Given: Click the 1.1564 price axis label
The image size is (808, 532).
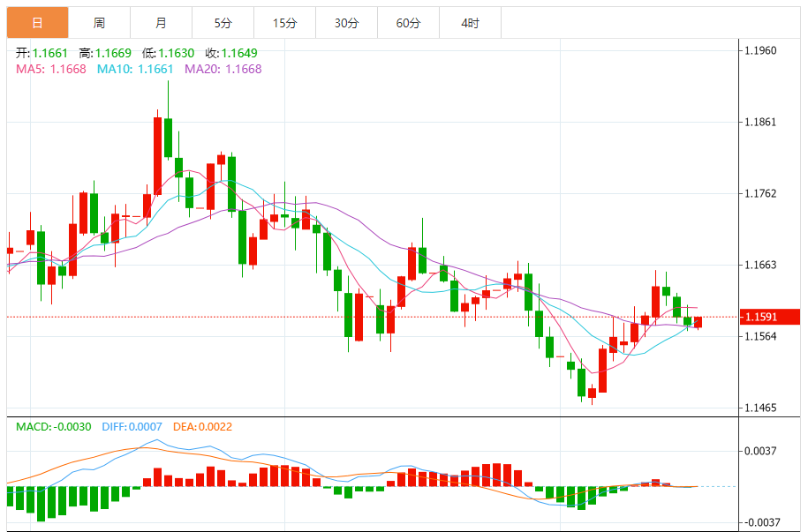Looking at the screenshot, I should click(760, 336).
